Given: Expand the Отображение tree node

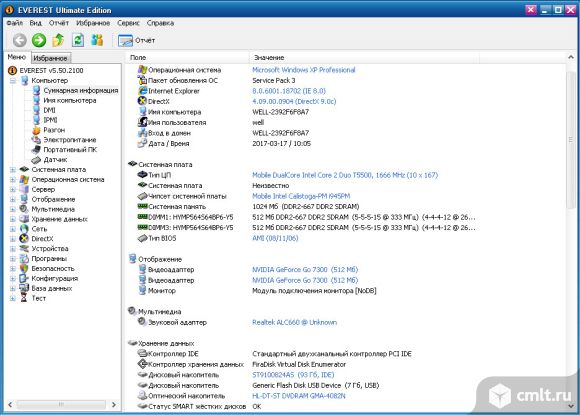Looking at the screenshot, I should click(x=13, y=199).
